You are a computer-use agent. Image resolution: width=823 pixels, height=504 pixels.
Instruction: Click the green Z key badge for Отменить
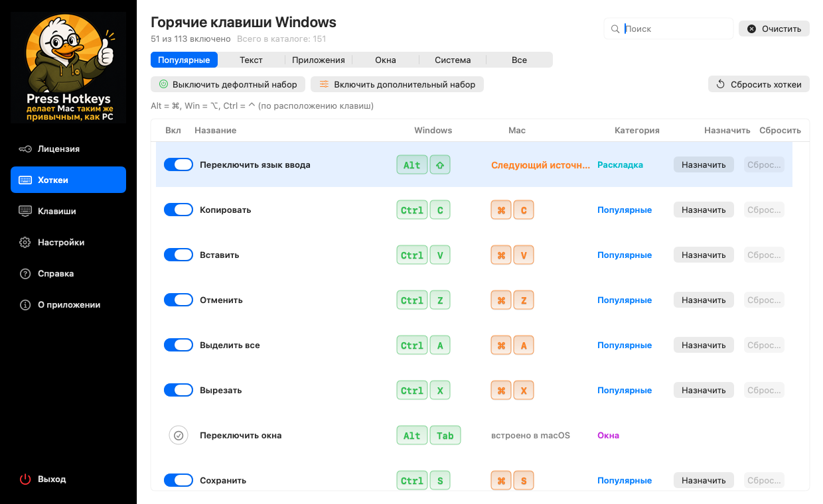tap(440, 300)
